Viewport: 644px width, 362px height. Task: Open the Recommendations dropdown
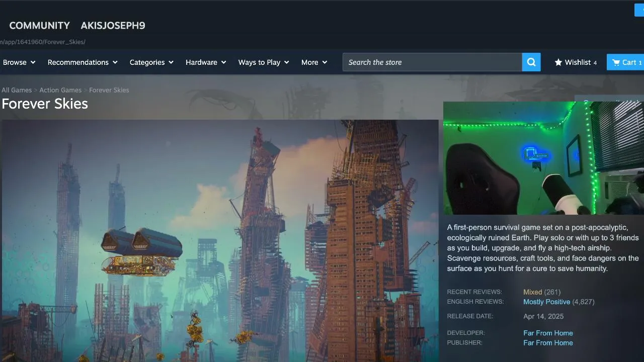pos(83,62)
